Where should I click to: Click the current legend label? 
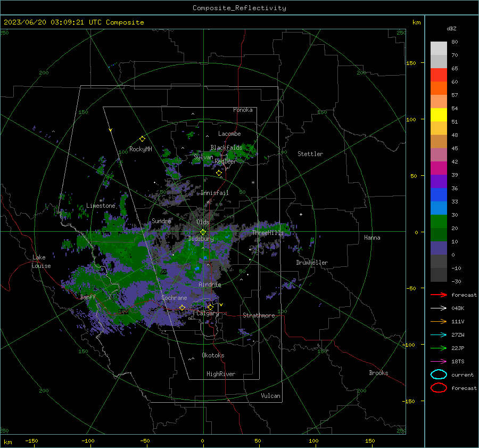pyautogui.click(x=463, y=374)
